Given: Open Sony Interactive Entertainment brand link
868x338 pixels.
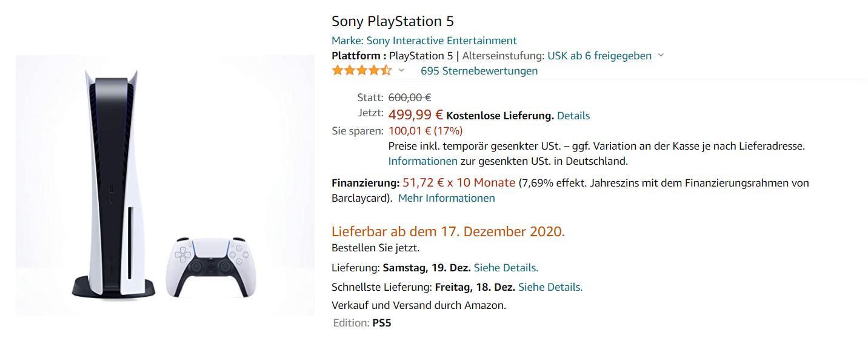Looking at the screenshot, I should point(424,41).
